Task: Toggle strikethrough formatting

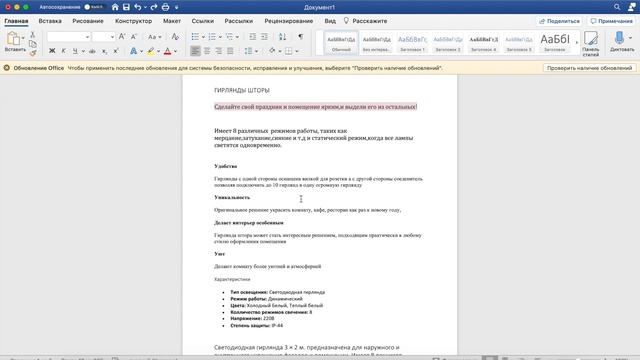Action: coord(92,51)
